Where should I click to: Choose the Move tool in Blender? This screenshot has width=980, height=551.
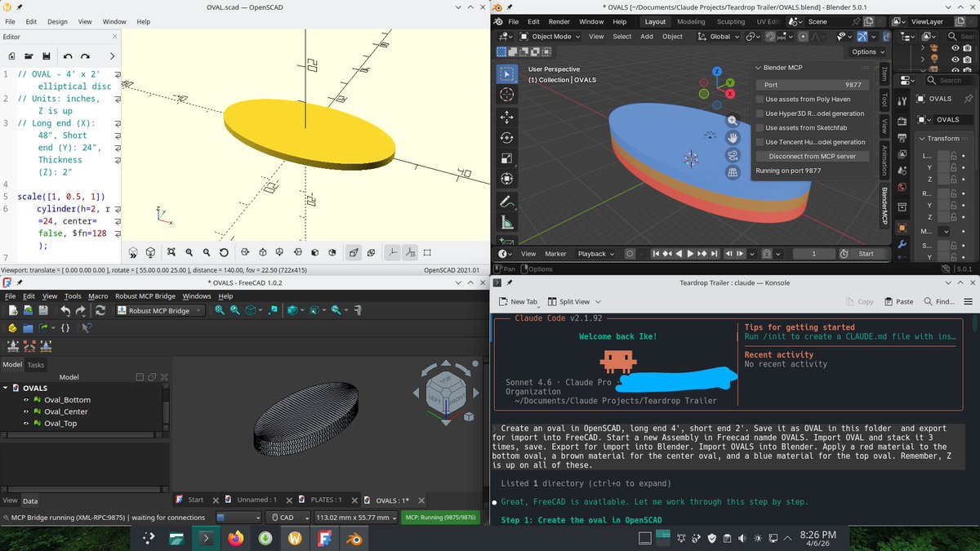pyautogui.click(x=506, y=117)
